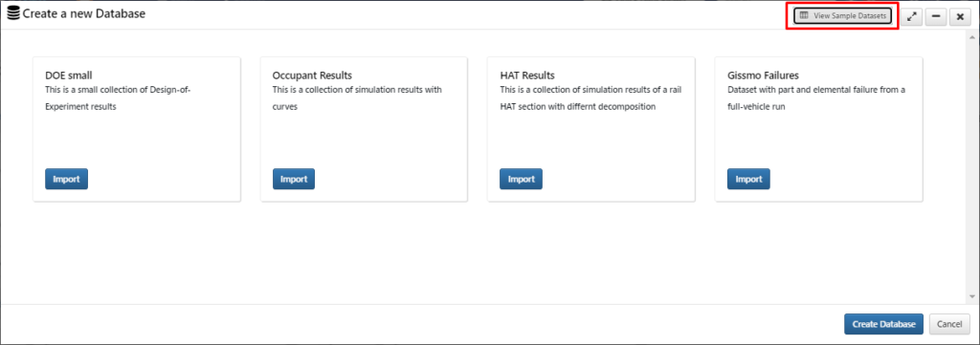This screenshot has height=345, width=980.
Task: Click the scrollbar up arrow
Action: click(x=972, y=37)
